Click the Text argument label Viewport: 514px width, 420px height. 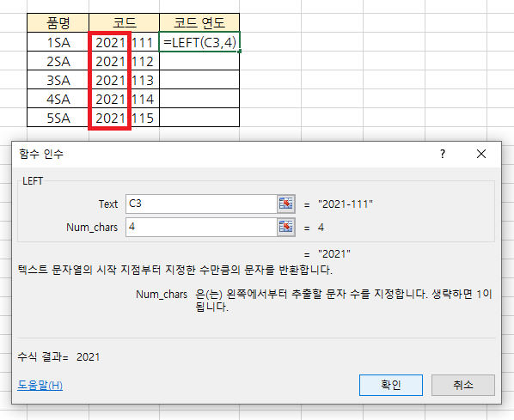(108, 204)
